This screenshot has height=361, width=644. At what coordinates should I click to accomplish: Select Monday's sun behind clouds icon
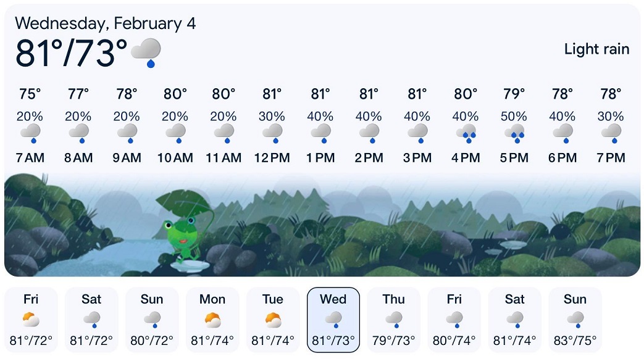(212, 321)
